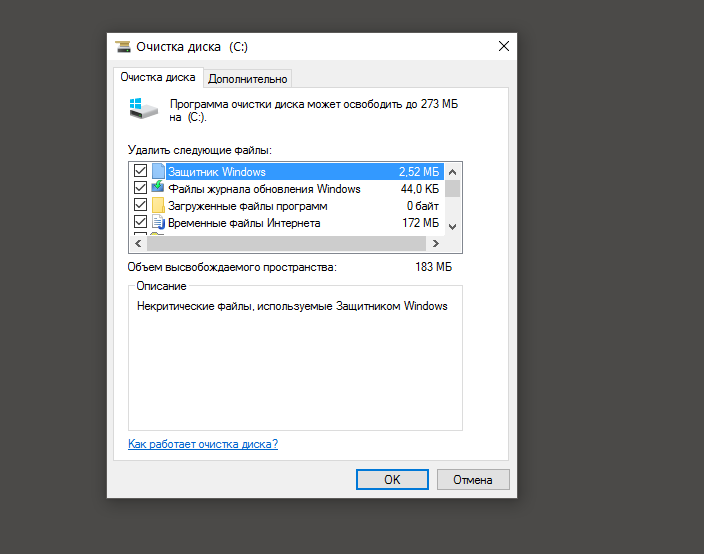Image resolution: width=704 pixels, height=554 pixels.
Task: Open the Как работает очистка диска? link
Action: pyautogui.click(x=203, y=444)
